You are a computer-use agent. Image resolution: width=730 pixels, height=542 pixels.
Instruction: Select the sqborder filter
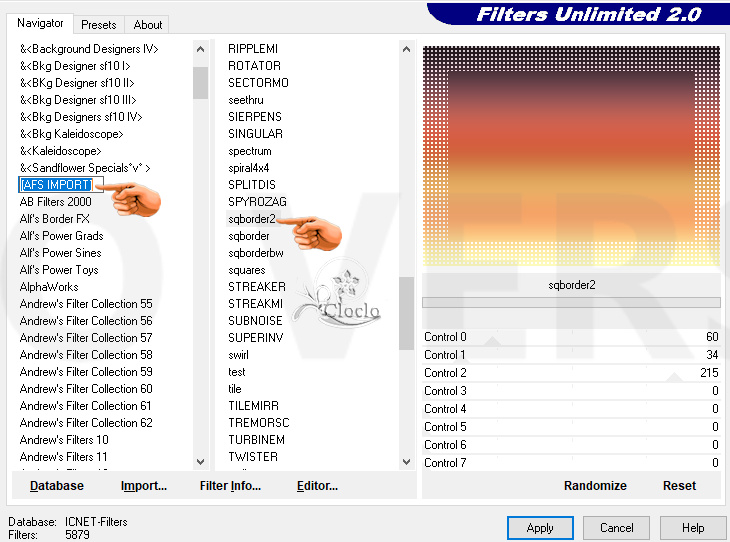click(x=249, y=236)
